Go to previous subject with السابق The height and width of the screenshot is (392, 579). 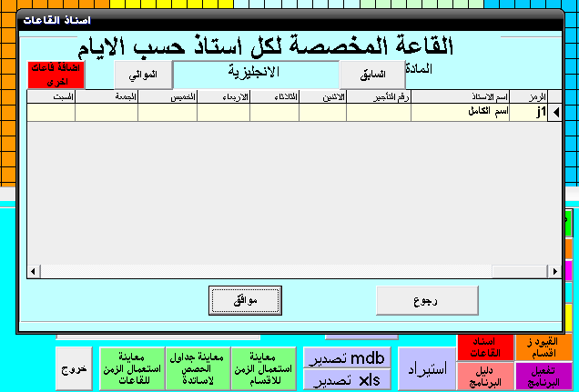click(372, 75)
